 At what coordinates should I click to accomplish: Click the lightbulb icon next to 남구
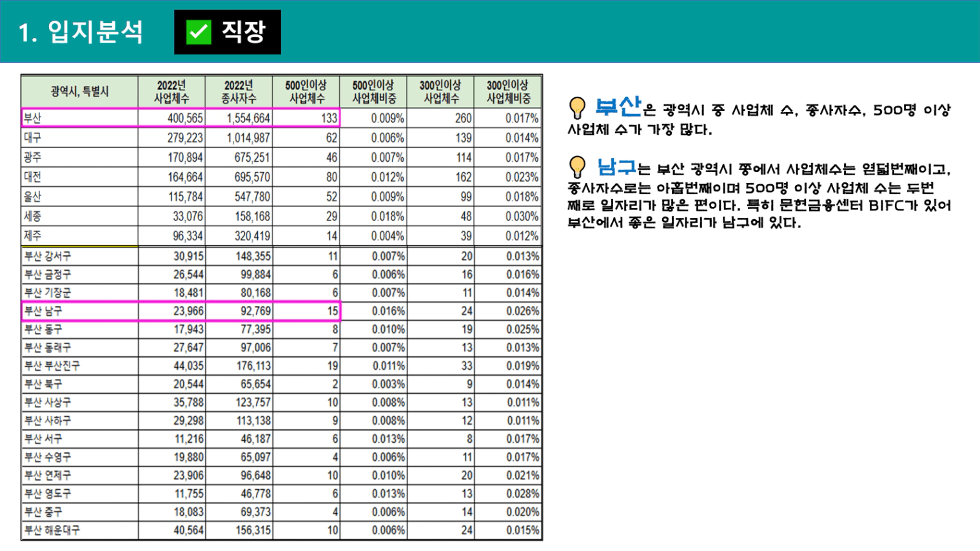(x=578, y=167)
